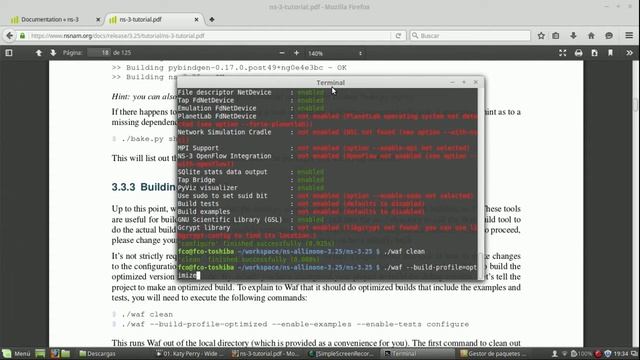Click red recording tray icon
Viewport: 640px width, 360px height.
598,353
